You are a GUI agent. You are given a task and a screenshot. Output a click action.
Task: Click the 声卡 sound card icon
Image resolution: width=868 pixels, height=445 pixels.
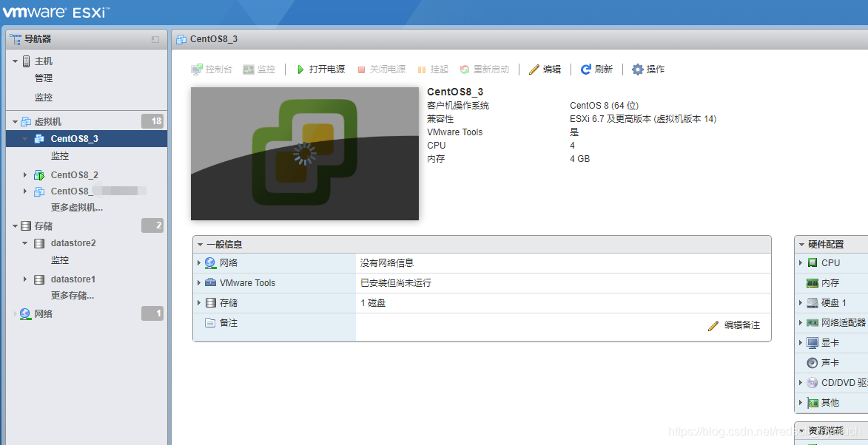click(x=812, y=363)
